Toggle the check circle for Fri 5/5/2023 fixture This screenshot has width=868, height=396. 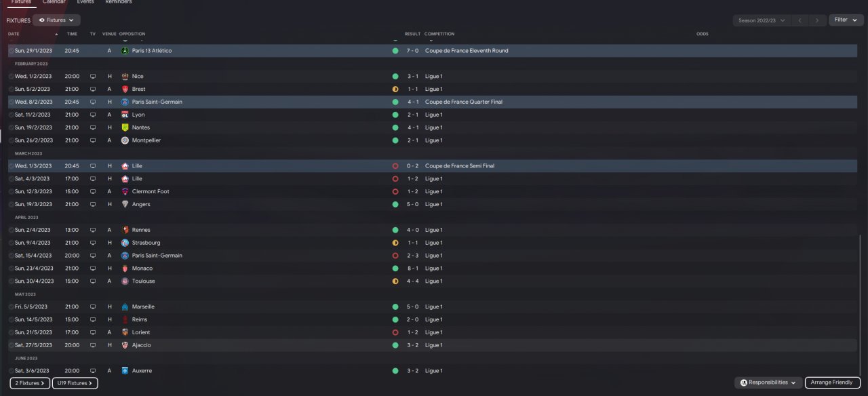11,307
